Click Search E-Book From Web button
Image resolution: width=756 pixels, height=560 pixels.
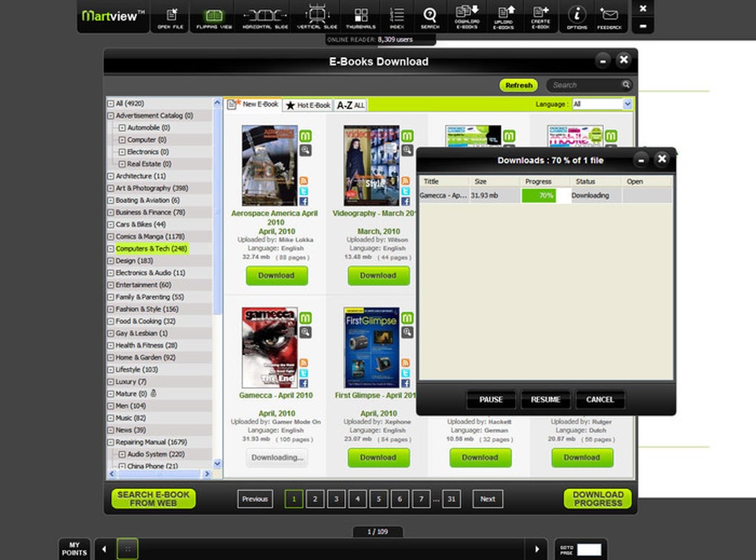153,499
